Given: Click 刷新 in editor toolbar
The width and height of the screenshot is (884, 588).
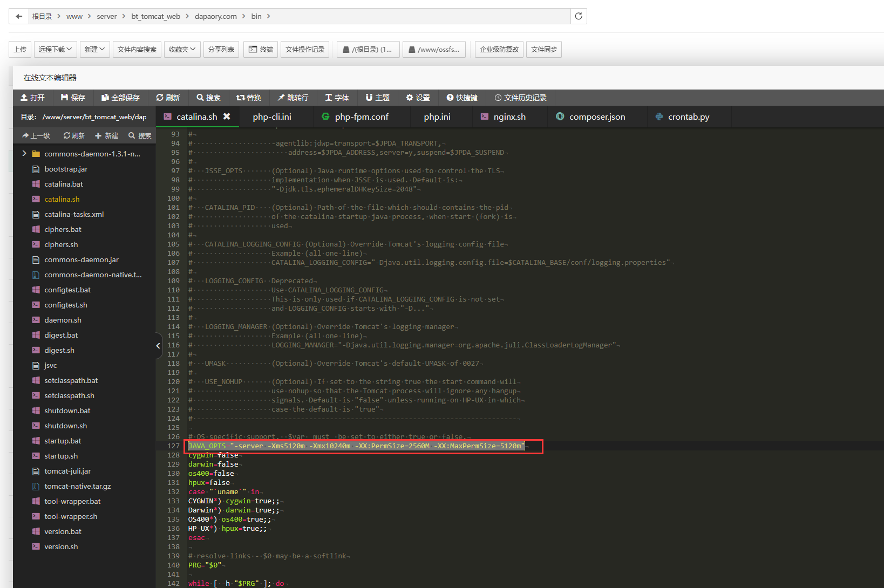Looking at the screenshot, I should tap(168, 98).
